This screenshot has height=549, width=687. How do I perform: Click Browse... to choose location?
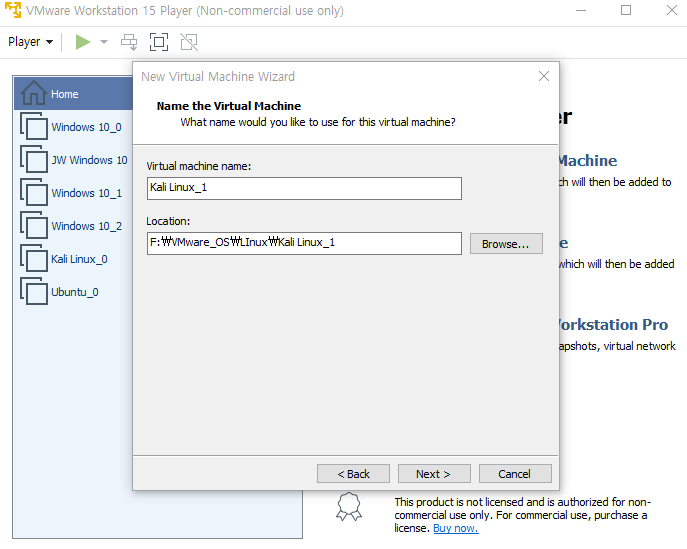[x=506, y=244]
